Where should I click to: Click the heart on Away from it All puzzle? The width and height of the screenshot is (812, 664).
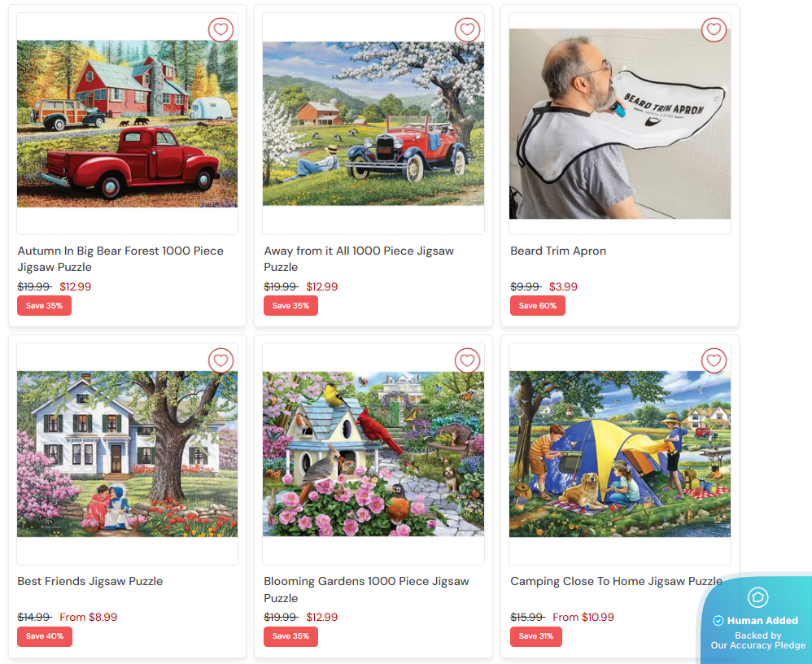[x=467, y=29]
